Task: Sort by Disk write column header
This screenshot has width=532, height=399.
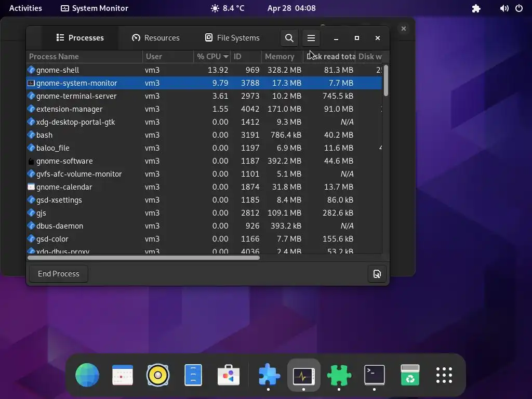Action: pyautogui.click(x=370, y=57)
